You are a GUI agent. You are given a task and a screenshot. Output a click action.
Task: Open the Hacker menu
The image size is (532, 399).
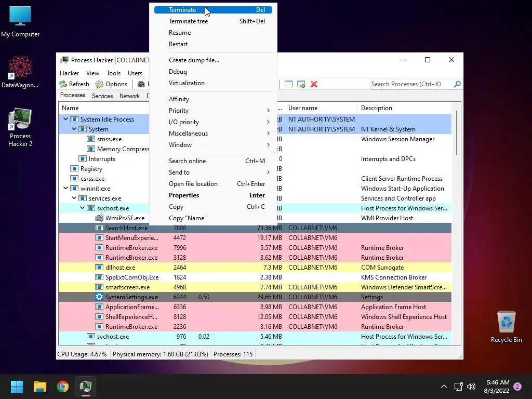click(69, 73)
